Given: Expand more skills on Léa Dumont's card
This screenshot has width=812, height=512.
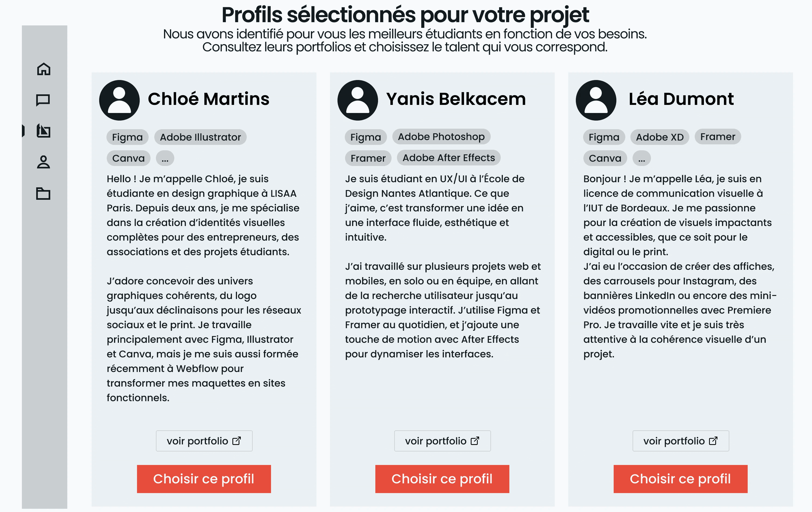Looking at the screenshot, I should tap(641, 158).
